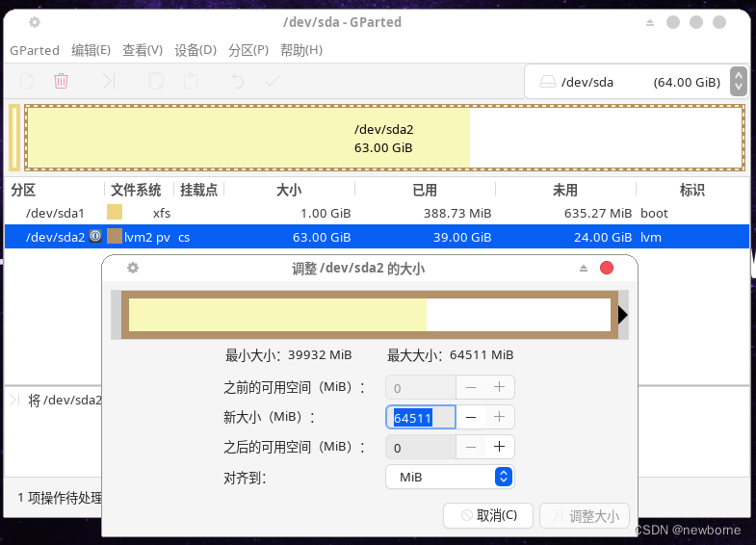Click the 最小大小: 39932 MiB label
Image resolution: width=756 pixels, height=545 pixels.
tap(288, 355)
